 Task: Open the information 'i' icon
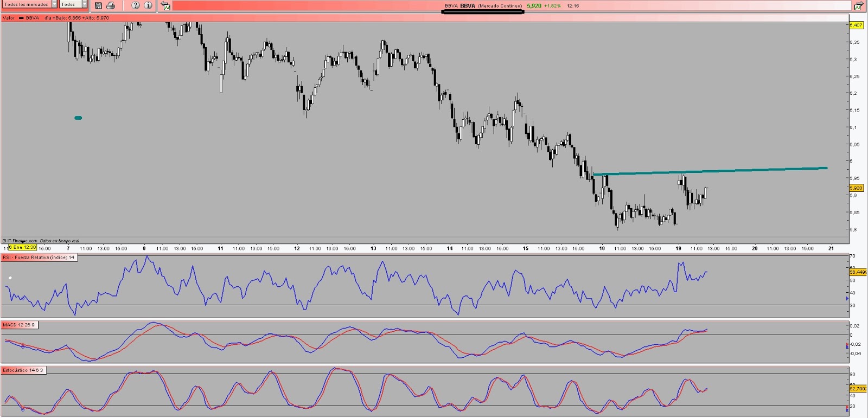coord(148,5)
